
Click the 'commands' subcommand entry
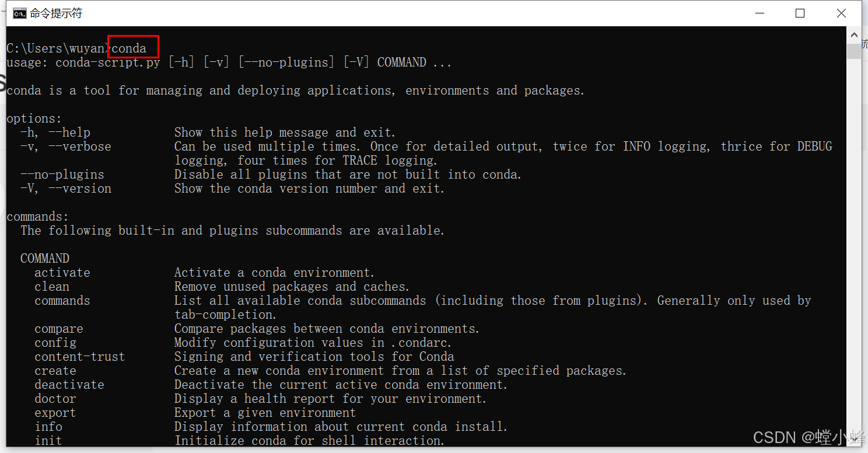click(62, 301)
